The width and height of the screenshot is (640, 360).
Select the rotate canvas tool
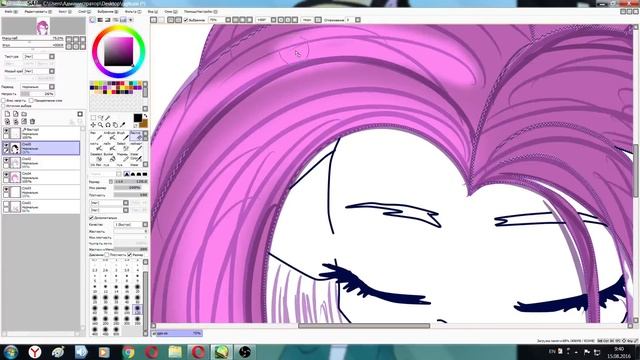[x=108, y=125]
